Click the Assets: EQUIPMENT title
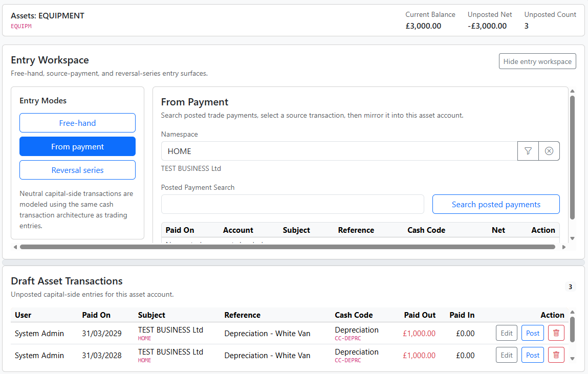 pos(48,16)
